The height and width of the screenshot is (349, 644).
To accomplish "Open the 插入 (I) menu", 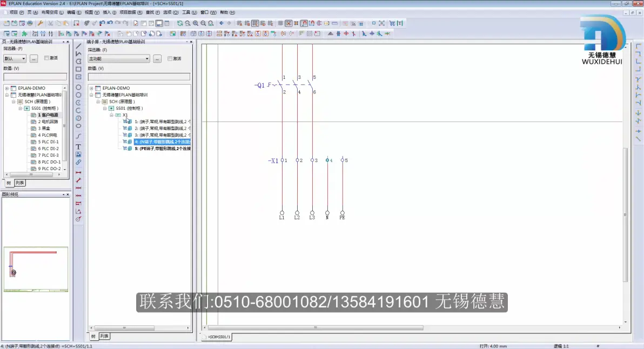I will click(x=109, y=13).
